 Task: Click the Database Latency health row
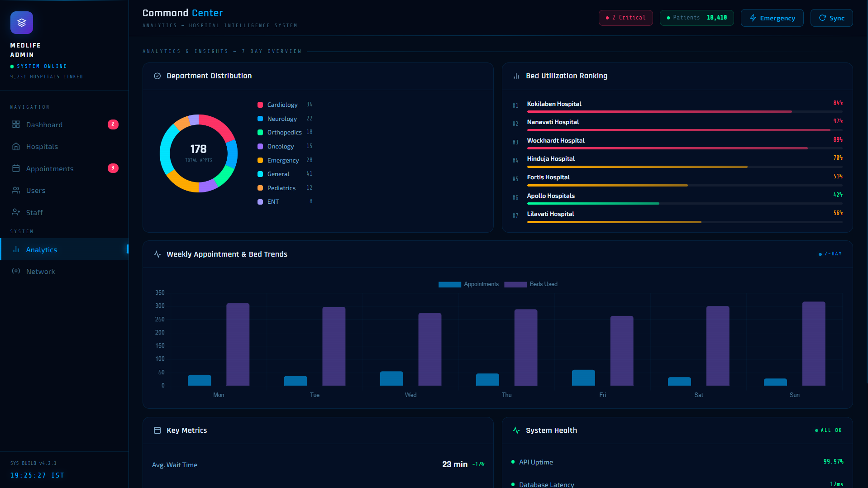coord(677,483)
